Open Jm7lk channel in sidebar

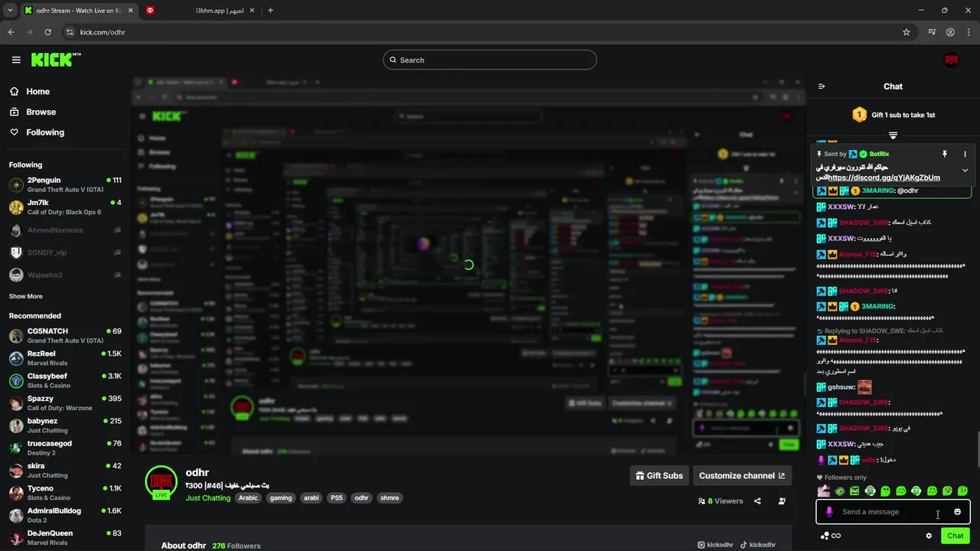[65, 207]
